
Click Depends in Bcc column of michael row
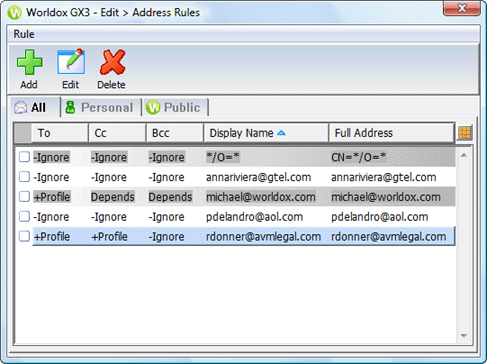(170, 197)
